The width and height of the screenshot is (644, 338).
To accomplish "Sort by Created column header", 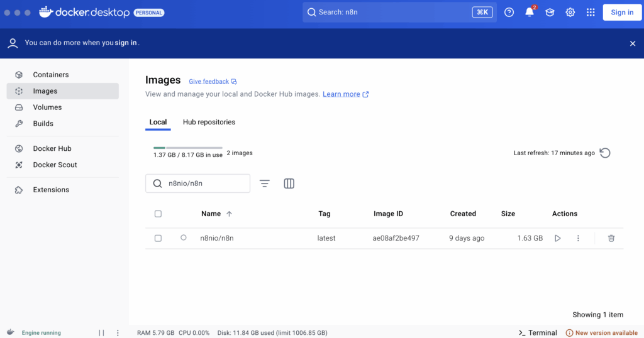I will point(463,214).
